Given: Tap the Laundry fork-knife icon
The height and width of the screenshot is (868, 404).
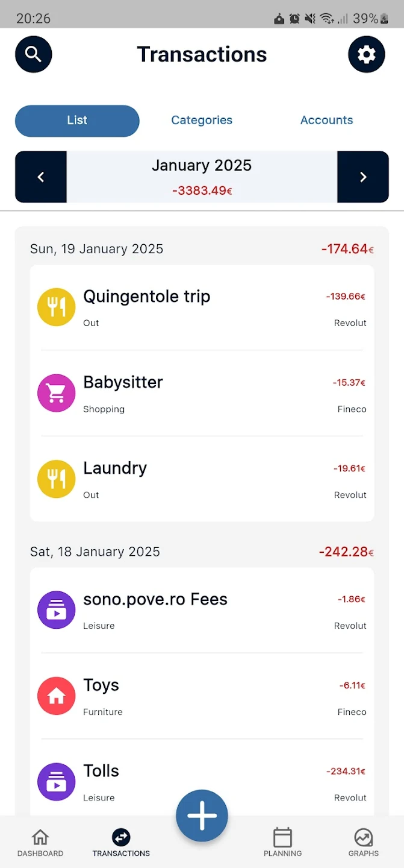Looking at the screenshot, I should click(x=57, y=479).
